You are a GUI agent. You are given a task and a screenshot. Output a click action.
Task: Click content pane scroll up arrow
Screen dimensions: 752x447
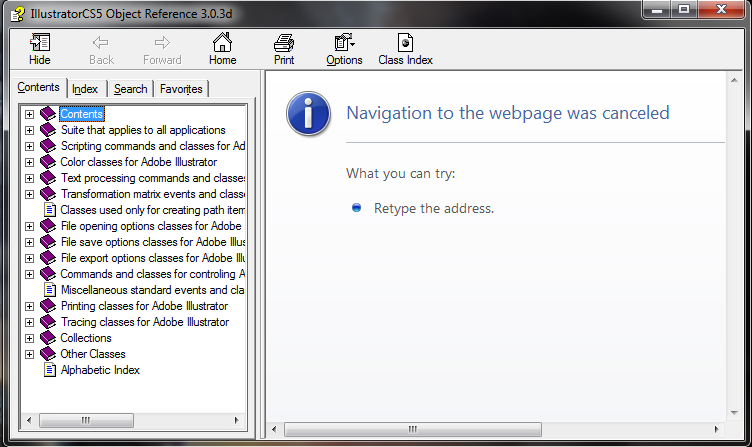pyautogui.click(x=734, y=80)
